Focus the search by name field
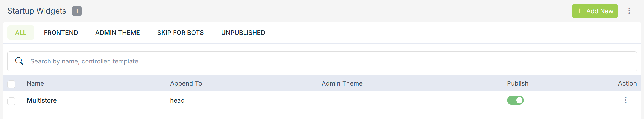The height and width of the screenshot is (119, 644). (x=320, y=61)
